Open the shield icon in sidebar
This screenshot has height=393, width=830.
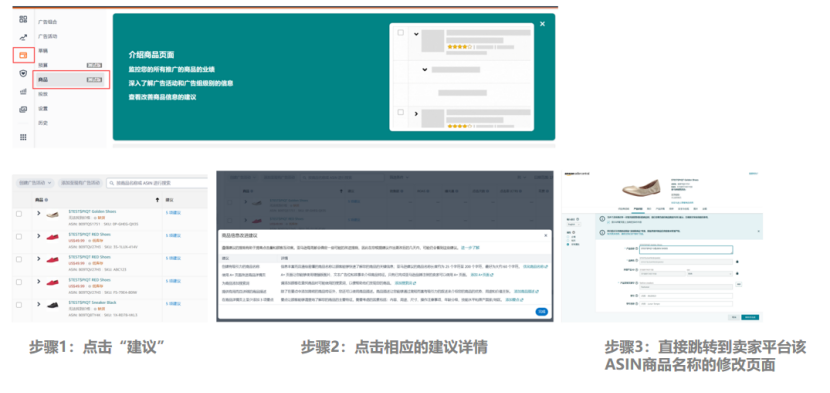(x=23, y=73)
